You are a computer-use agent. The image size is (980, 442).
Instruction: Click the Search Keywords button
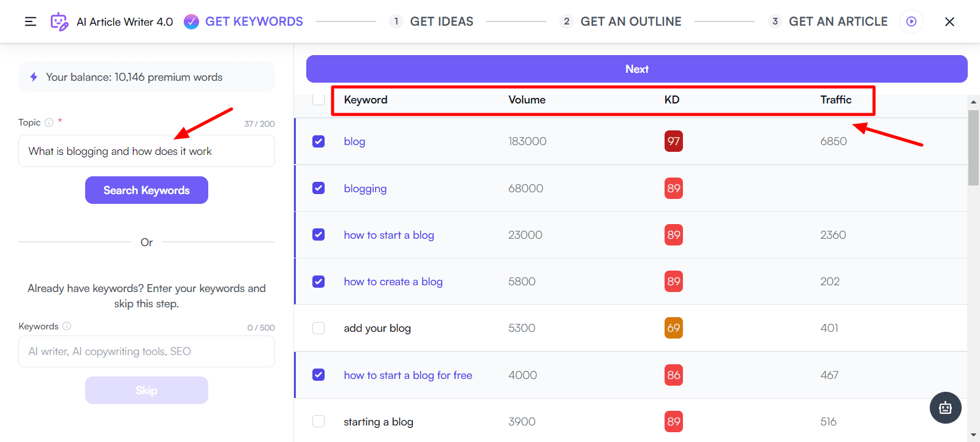(x=146, y=190)
